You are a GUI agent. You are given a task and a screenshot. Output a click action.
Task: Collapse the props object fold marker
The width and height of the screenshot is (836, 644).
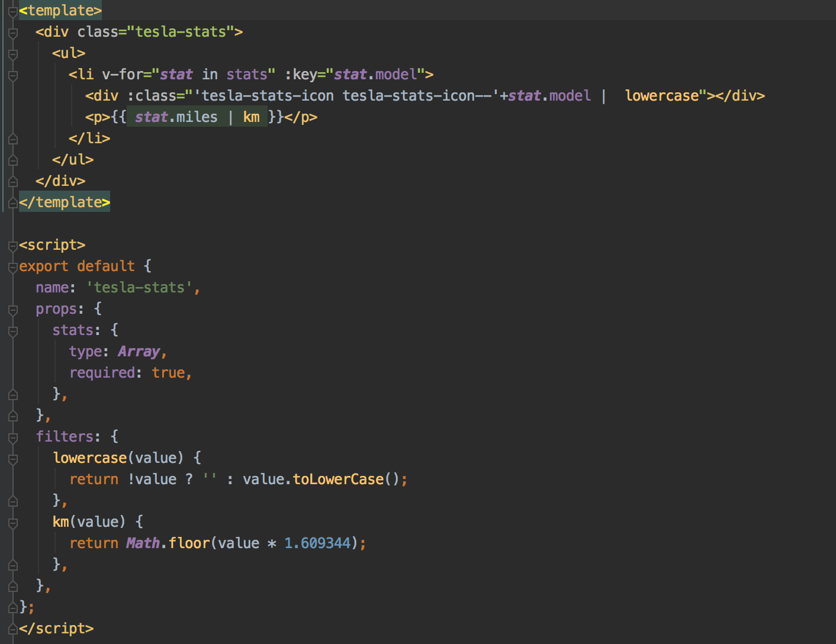(x=13, y=310)
